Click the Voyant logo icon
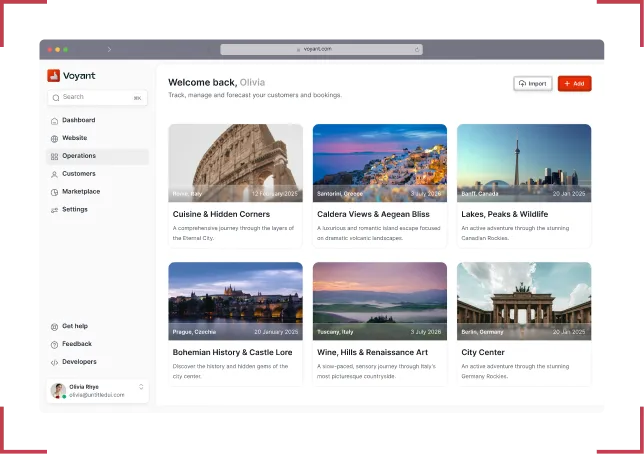The height and width of the screenshot is (454, 644). 53,76
